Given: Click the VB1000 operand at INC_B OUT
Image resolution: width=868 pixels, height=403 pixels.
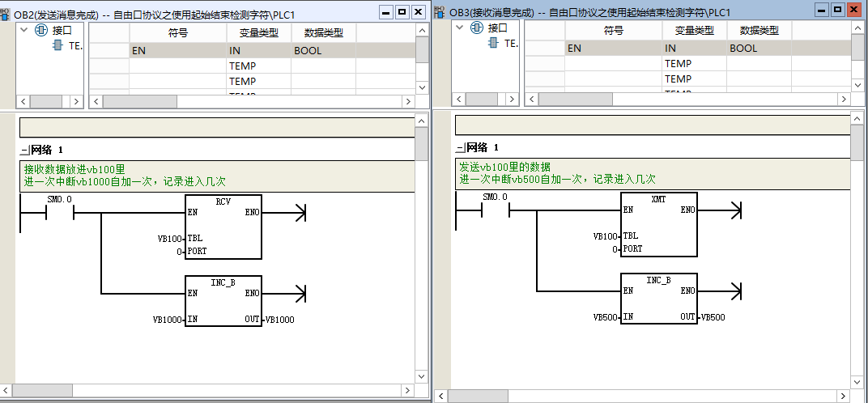Looking at the screenshot, I should tap(279, 320).
